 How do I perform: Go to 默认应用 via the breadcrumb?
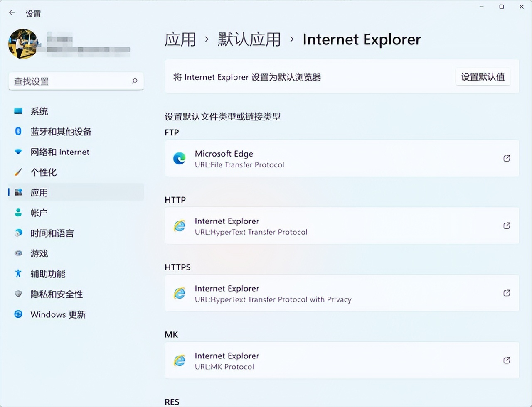tap(248, 39)
